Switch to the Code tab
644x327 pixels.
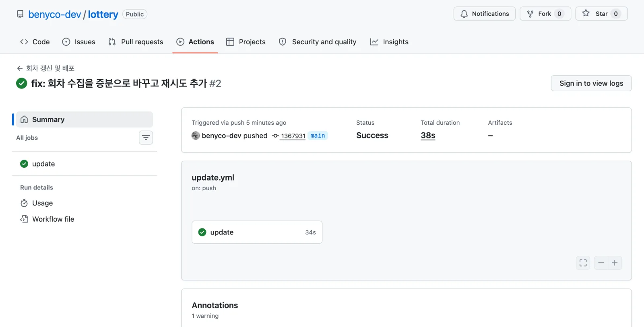[x=35, y=42]
